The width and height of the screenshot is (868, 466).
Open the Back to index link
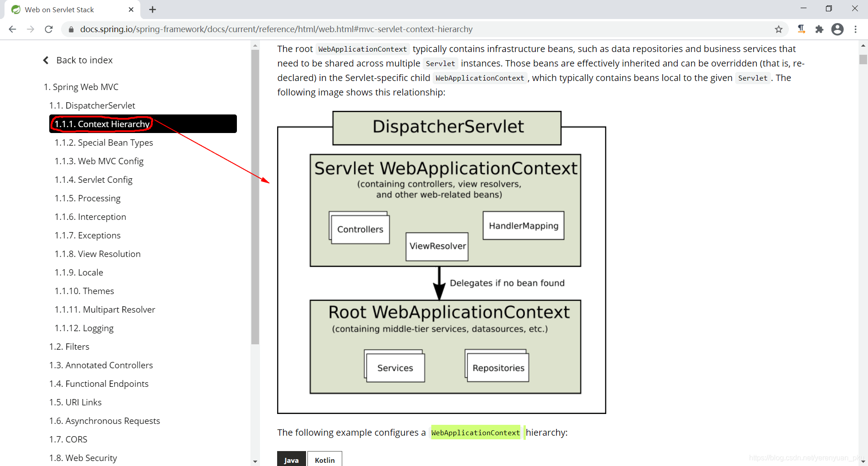click(84, 60)
